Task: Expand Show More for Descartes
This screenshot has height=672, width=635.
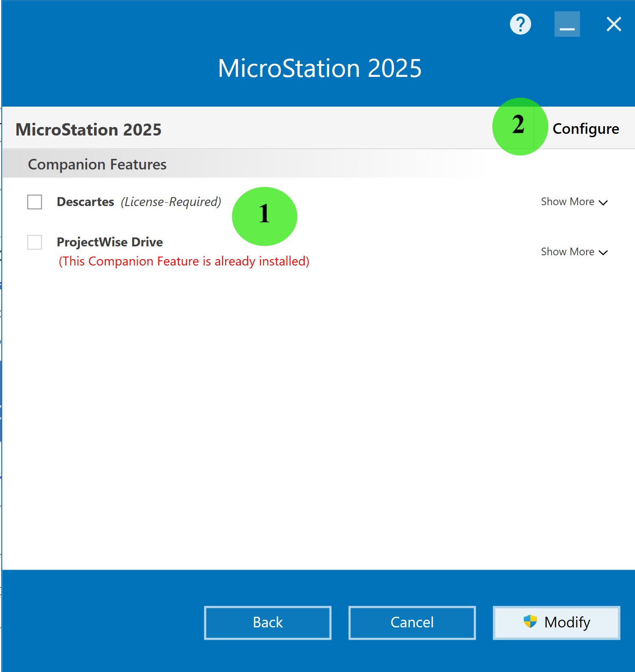Action: click(x=574, y=202)
